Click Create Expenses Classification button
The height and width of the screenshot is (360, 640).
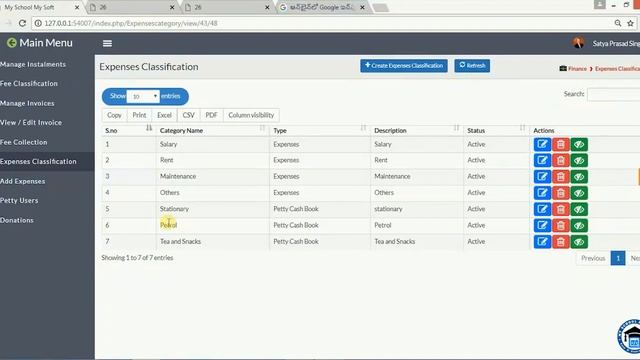[x=404, y=66]
